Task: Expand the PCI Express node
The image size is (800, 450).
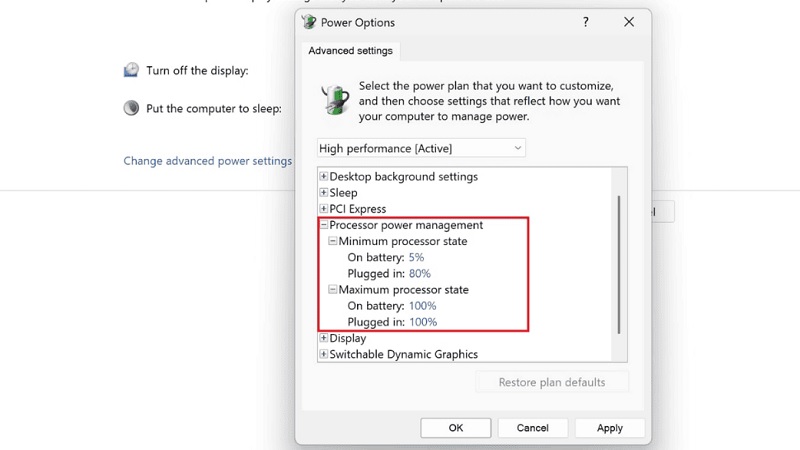Action: point(323,209)
